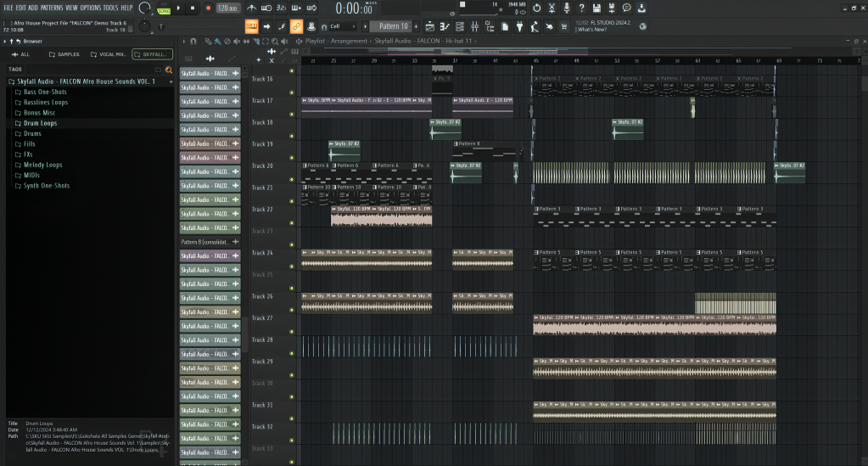Toggle Song/Pat mode switch

coord(164,8)
